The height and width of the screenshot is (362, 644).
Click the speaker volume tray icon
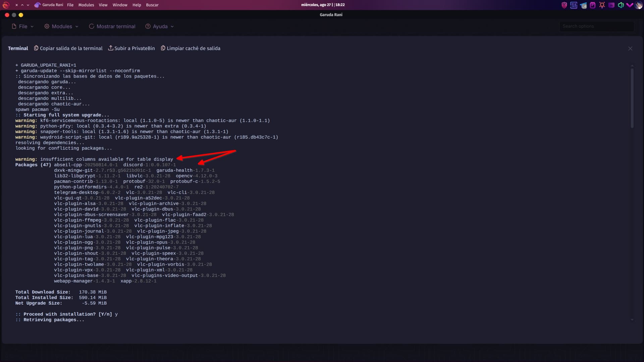click(x=621, y=5)
